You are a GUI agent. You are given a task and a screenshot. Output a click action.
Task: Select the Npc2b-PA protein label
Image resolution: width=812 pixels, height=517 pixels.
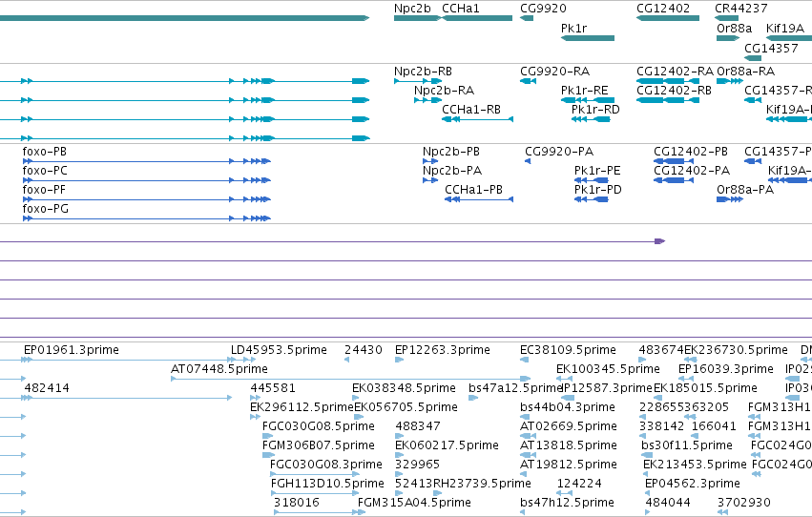(452, 171)
